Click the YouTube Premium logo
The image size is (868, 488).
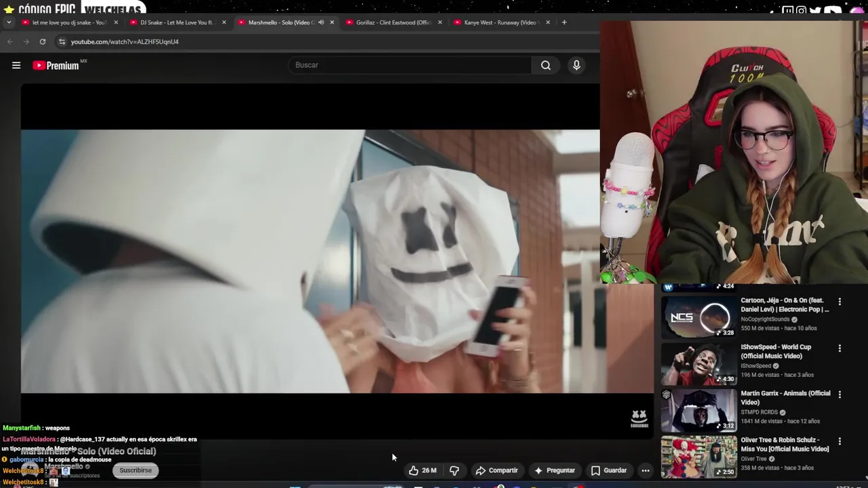(x=58, y=65)
